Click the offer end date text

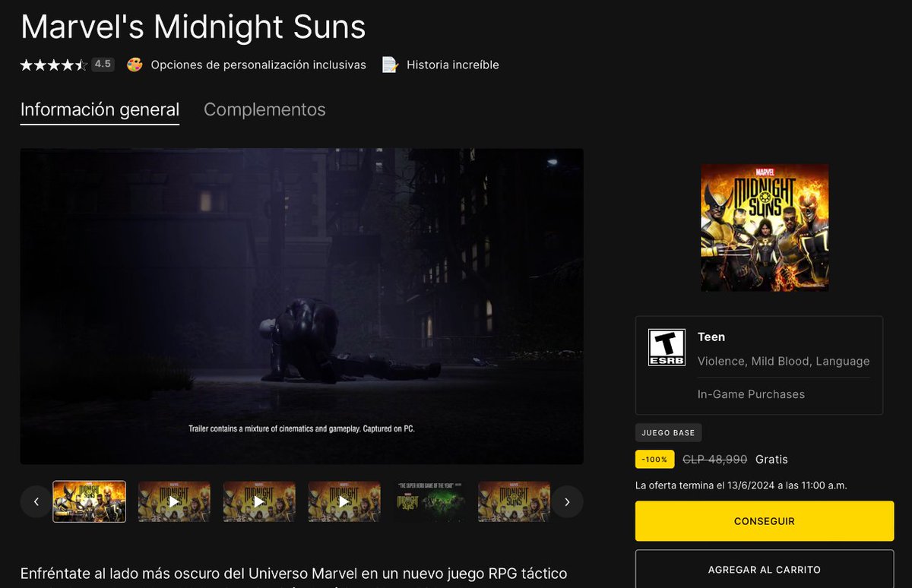coord(741,485)
